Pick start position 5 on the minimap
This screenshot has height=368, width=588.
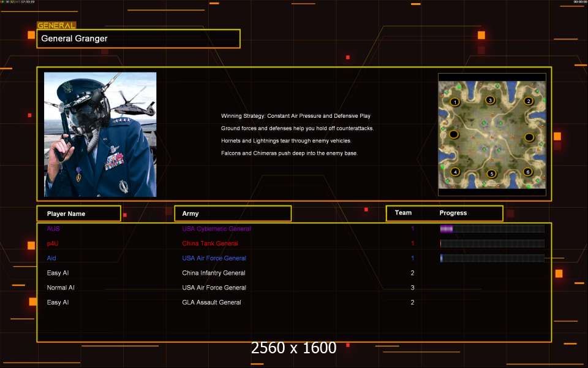pos(491,174)
